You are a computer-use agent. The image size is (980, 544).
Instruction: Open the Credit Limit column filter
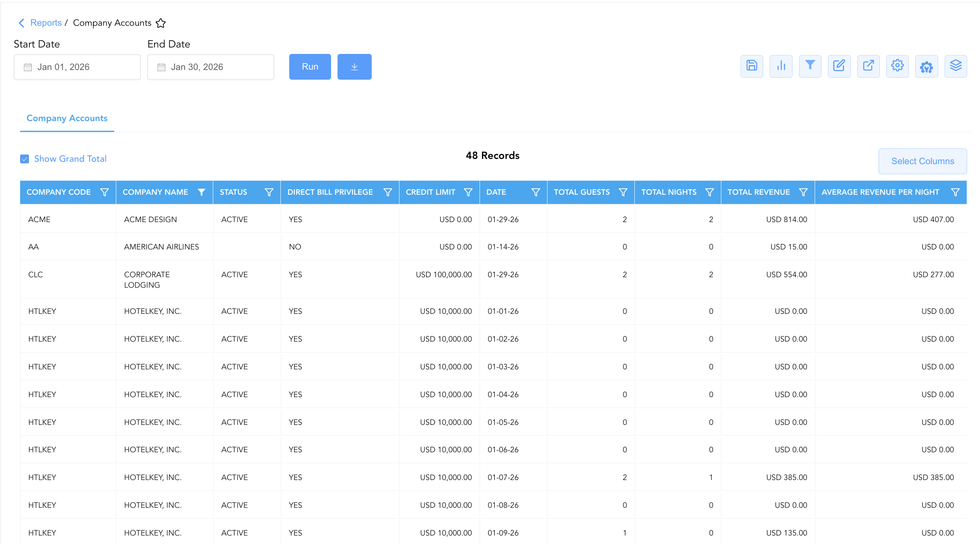(468, 192)
